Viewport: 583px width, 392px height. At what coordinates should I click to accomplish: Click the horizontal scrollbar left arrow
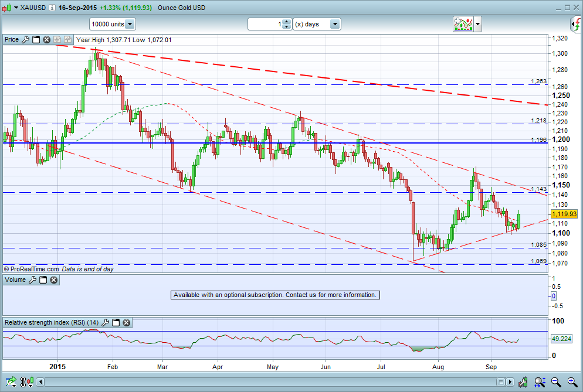click(40, 381)
